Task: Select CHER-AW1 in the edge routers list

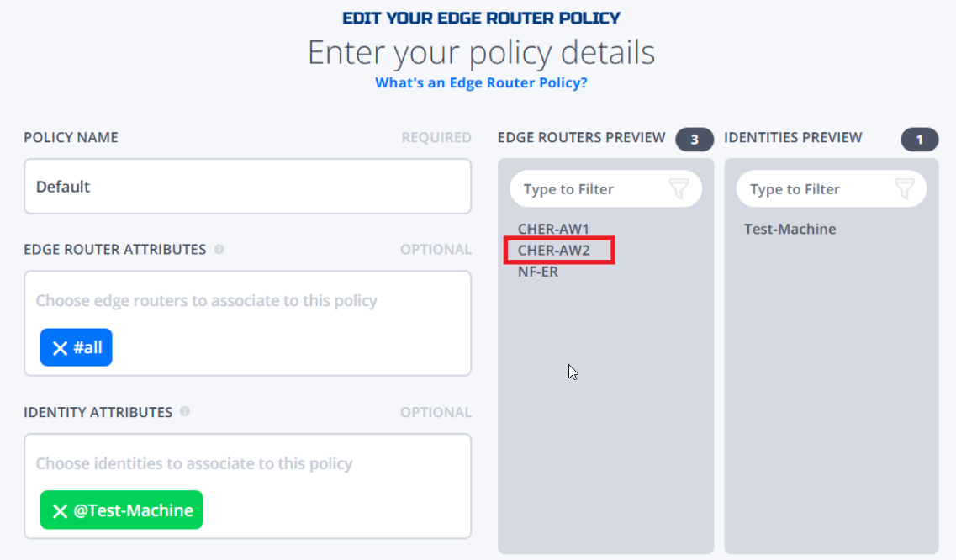Action: pos(553,229)
